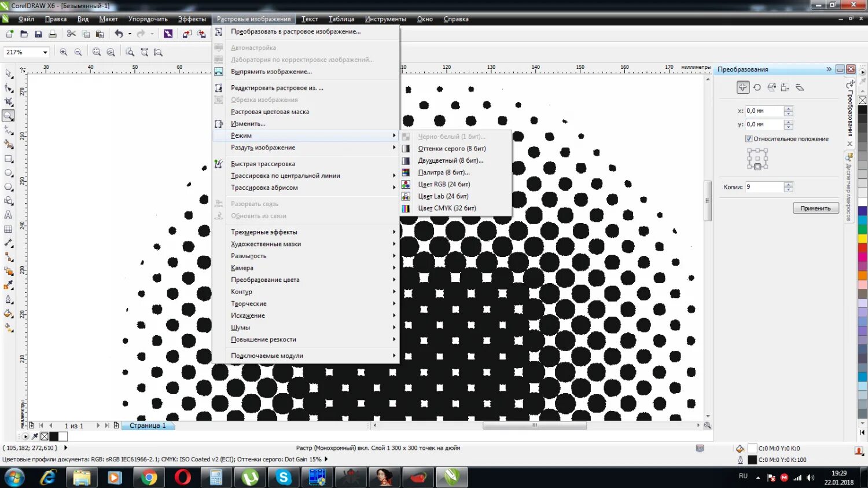Open the zoom level 217% dropdown
This screenshot has width=868, height=488.
45,52
